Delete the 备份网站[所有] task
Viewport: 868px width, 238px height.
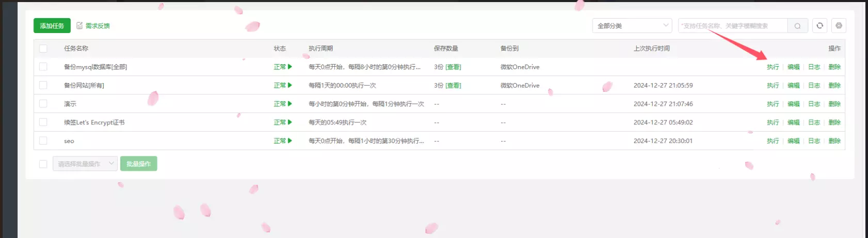[834, 86]
